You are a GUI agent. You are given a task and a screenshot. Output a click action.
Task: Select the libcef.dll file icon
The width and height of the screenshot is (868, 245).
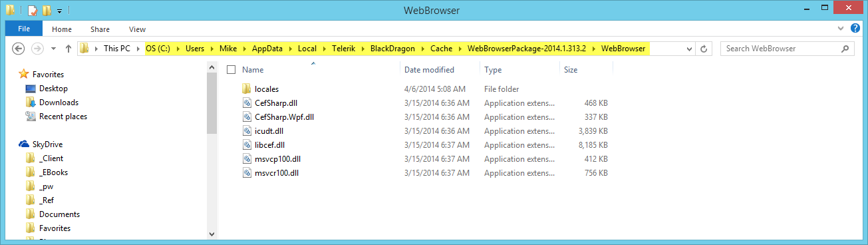pos(247,144)
